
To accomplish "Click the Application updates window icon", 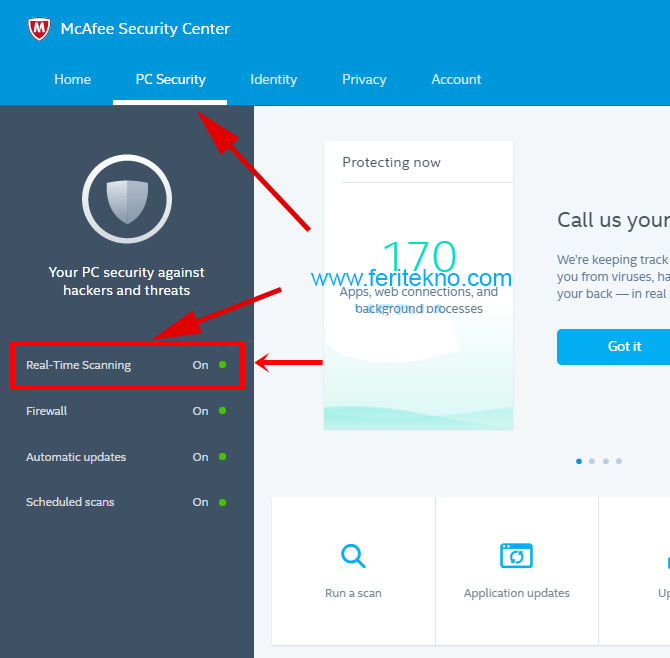I will pos(516,555).
